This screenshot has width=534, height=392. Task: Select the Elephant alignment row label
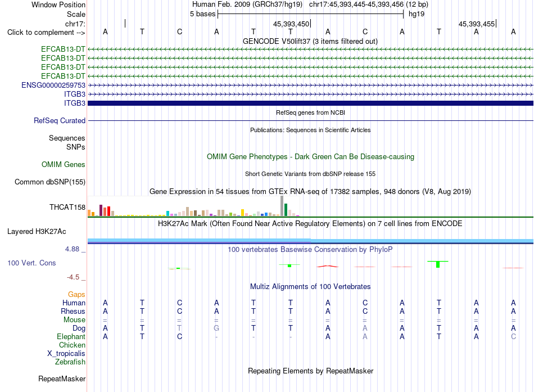(71, 337)
